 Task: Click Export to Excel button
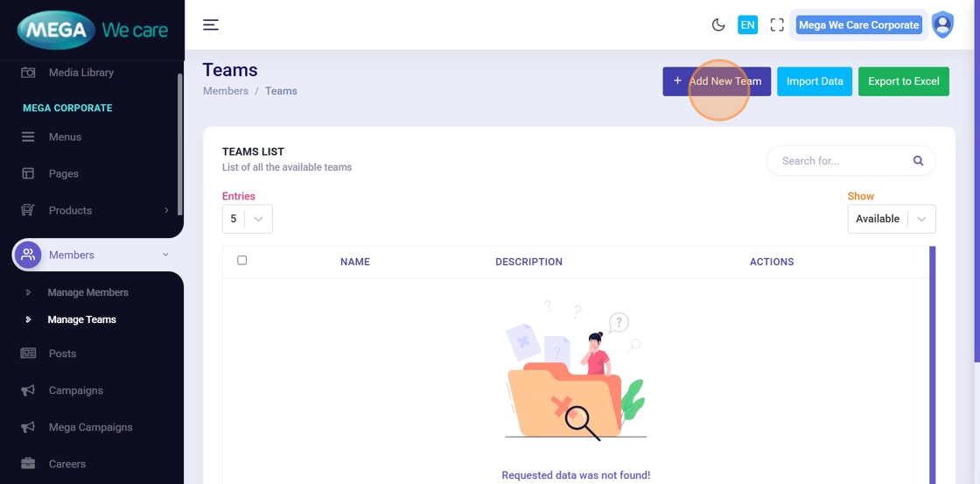click(x=903, y=81)
